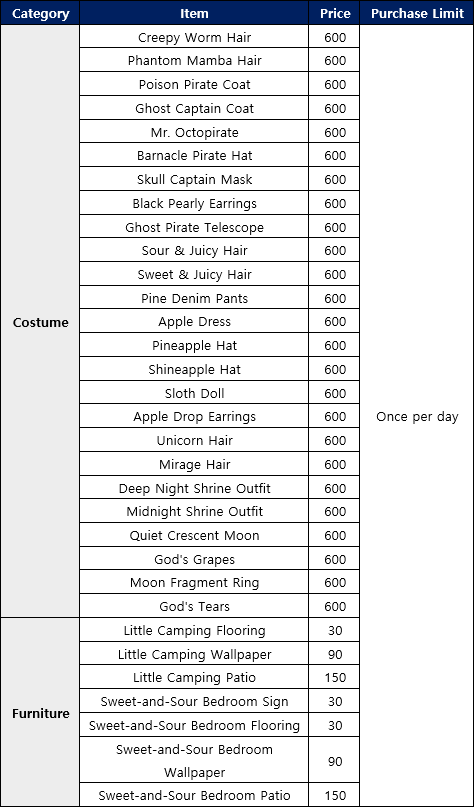This screenshot has height=807, width=474.
Task: Select the Apple Dress item
Action: click(194, 322)
